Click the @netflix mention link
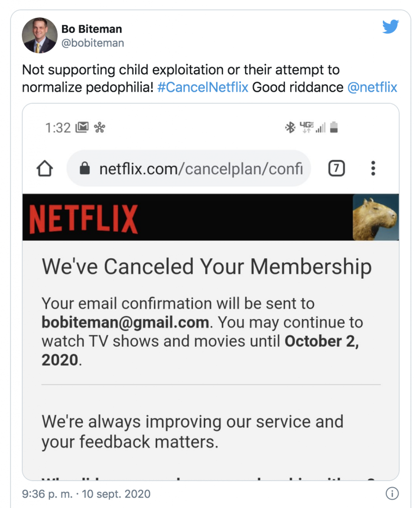This screenshot has height=508, width=420. (x=372, y=88)
